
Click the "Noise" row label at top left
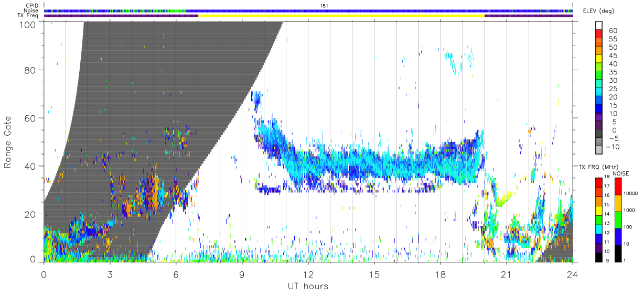coord(30,10)
